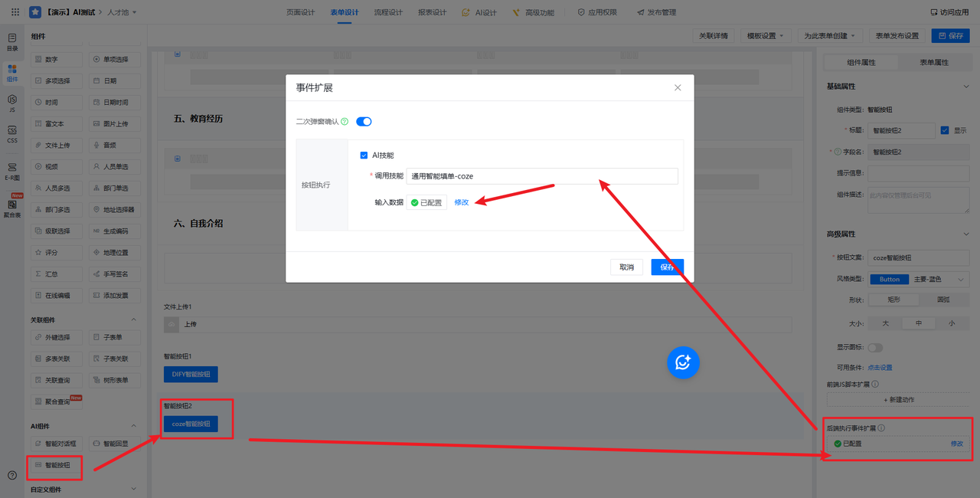This screenshot has width=980, height=498.
Task: Click the floating AI assistant chat button
Action: 683,362
